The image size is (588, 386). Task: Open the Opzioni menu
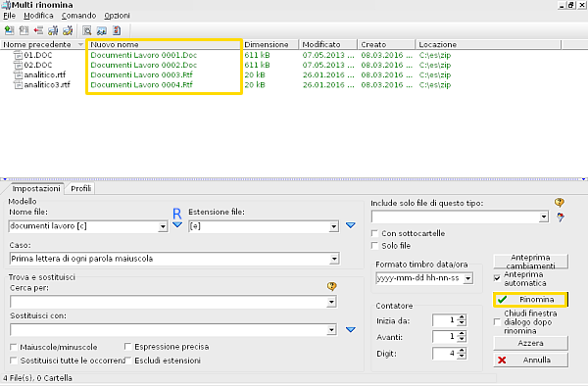[117, 16]
